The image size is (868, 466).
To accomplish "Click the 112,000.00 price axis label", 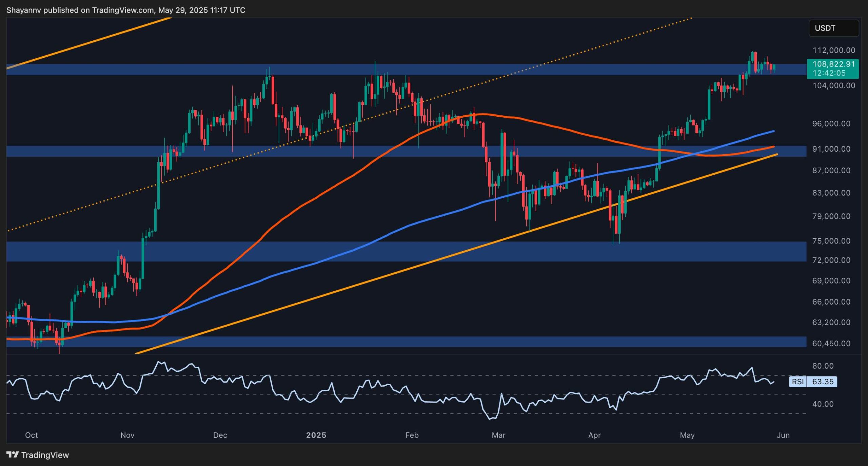I will coord(833,50).
